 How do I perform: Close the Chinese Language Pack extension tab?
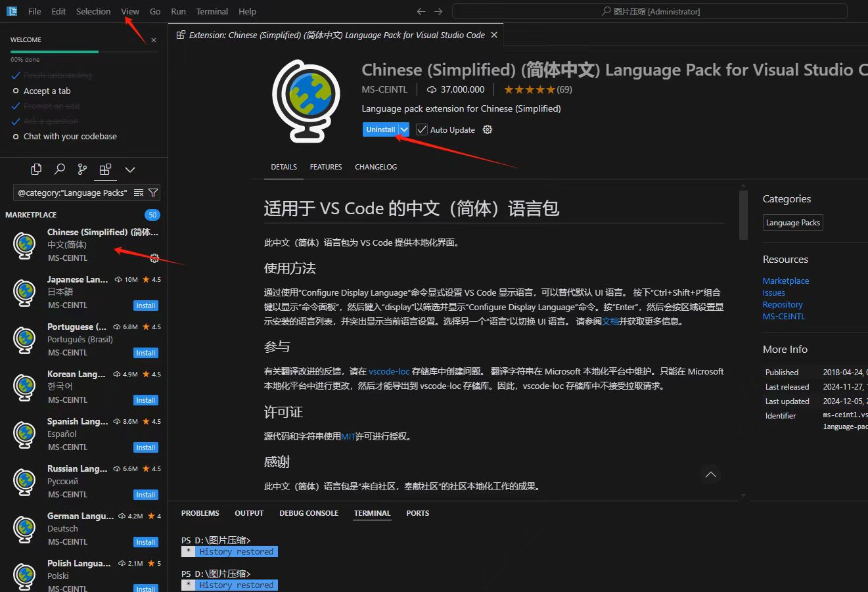494,35
